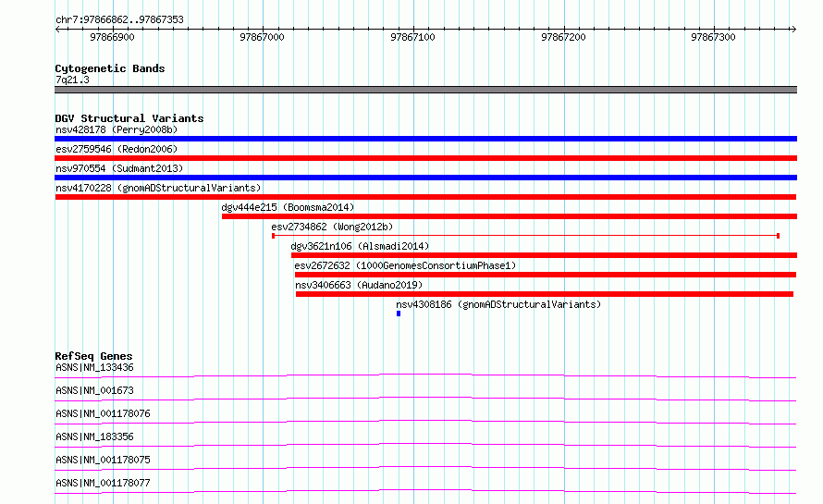Select the blue nsv970554 variant bar
Screen dimensions: 823x504
click(425, 178)
